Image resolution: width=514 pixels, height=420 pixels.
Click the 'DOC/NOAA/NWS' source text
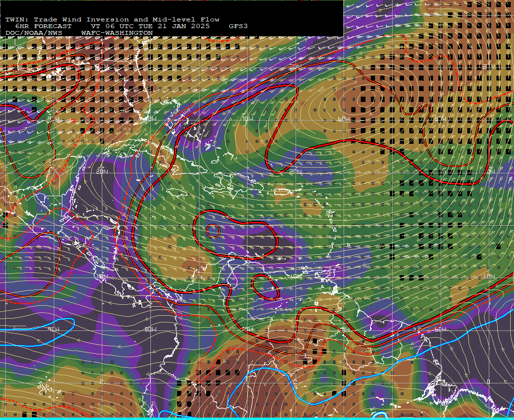pos(34,33)
